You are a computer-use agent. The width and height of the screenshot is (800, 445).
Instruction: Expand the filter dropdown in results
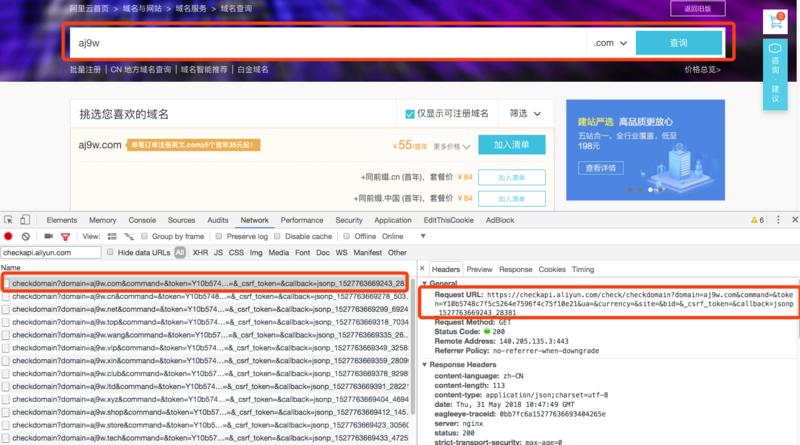(x=525, y=114)
